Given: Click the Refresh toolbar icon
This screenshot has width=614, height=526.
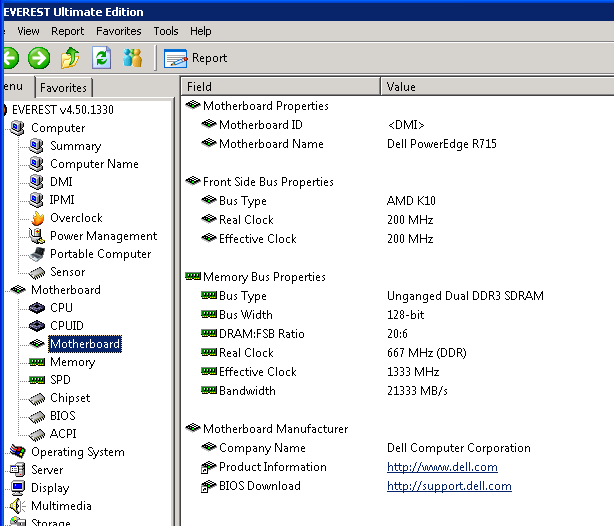Looking at the screenshot, I should point(102,58).
